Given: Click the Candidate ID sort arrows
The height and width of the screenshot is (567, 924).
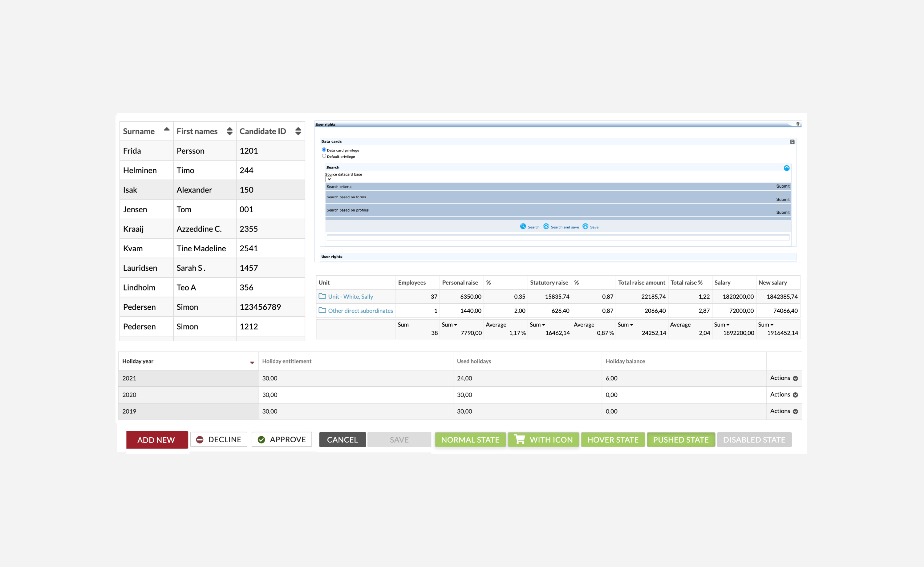Looking at the screenshot, I should click(298, 131).
